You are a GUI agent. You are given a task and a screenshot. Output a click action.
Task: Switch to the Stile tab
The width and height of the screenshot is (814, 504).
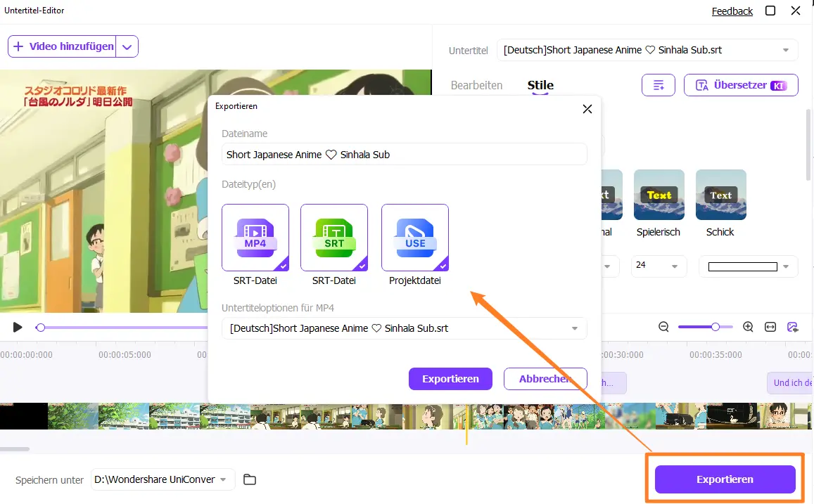[540, 85]
